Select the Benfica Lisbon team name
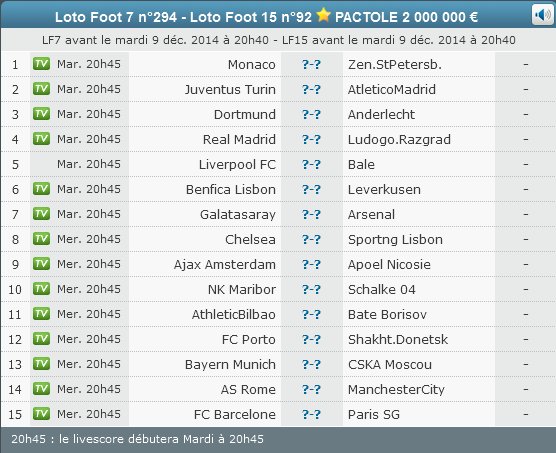The width and height of the screenshot is (556, 453). 230,189
